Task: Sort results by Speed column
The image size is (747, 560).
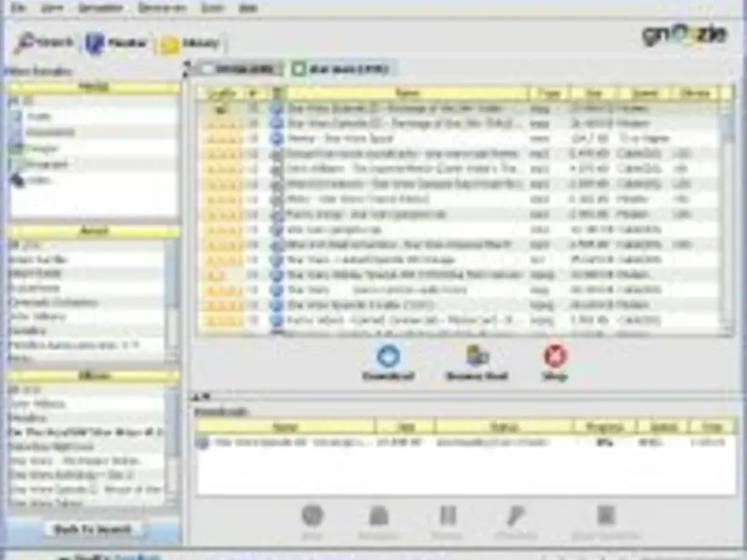Action: [x=645, y=92]
